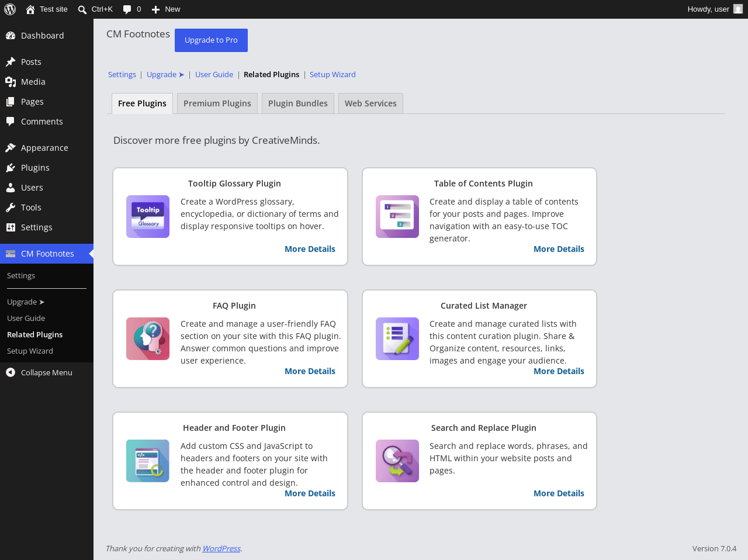This screenshot has height=560, width=748.
Task: Open the Setup Wizard top navigation link
Action: pyautogui.click(x=333, y=74)
